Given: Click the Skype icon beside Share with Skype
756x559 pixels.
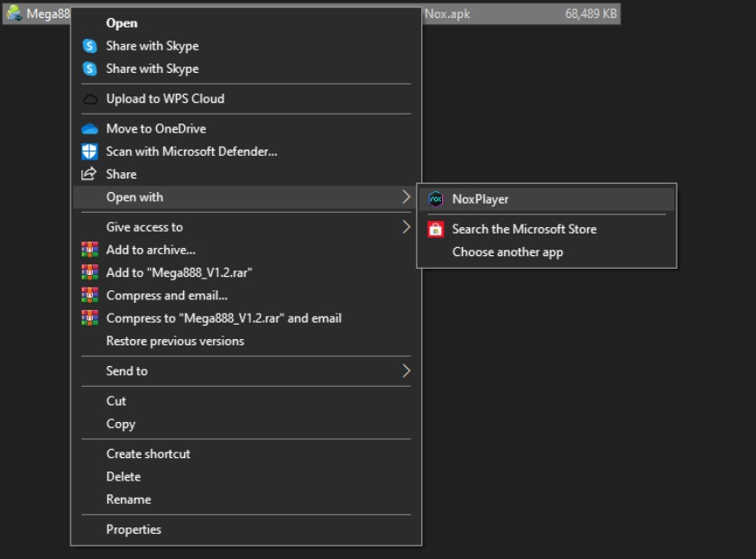Looking at the screenshot, I should click(88, 45).
